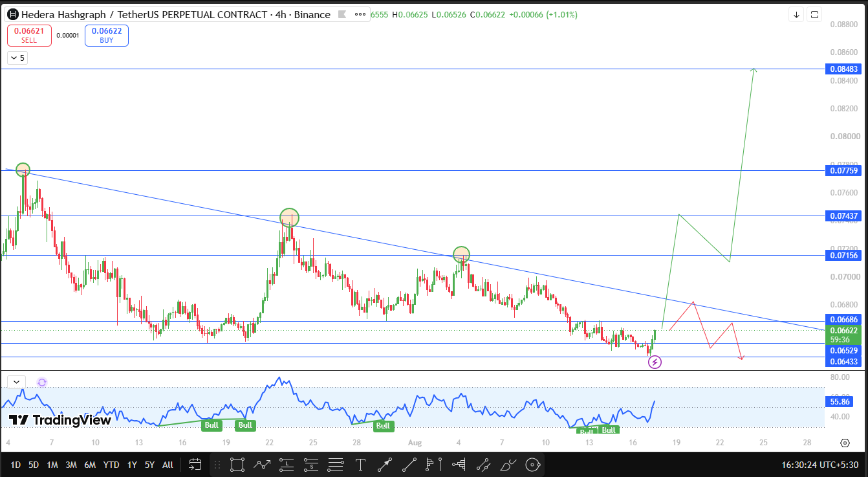Click the red SELL 0.06621 button
The image size is (868, 477).
(x=29, y=35)
